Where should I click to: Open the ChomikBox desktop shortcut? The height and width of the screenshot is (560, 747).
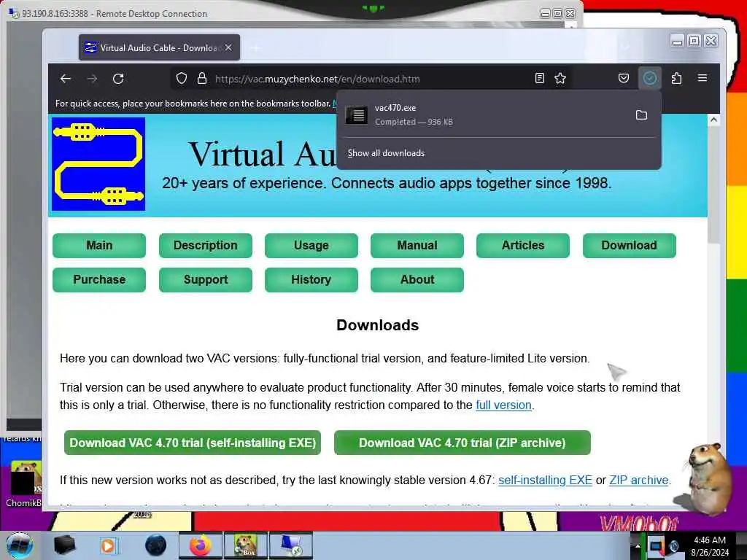click(x=23, y=484)
